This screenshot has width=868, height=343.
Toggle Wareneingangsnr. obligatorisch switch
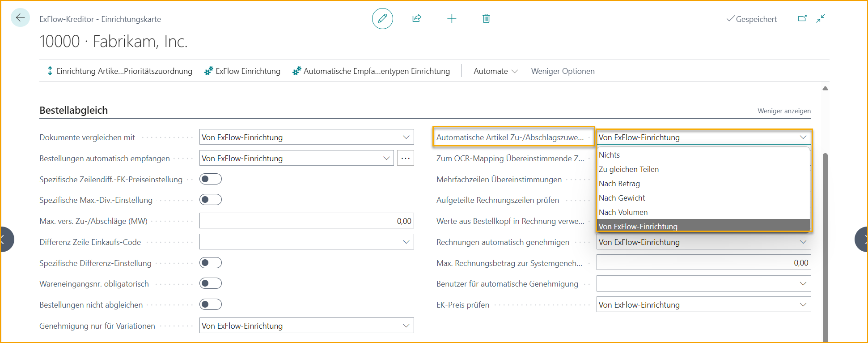(x=211, y=283)
